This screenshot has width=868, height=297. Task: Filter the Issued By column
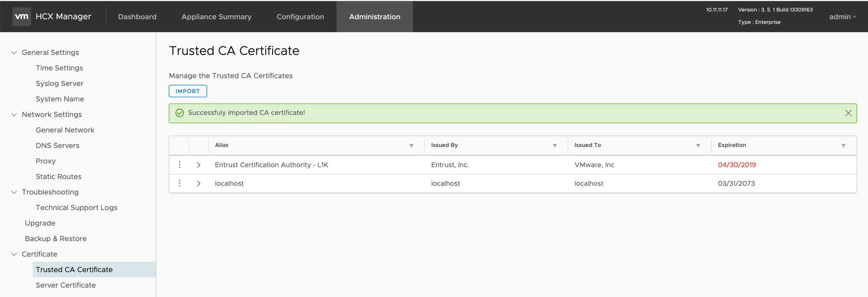(555, 146)
